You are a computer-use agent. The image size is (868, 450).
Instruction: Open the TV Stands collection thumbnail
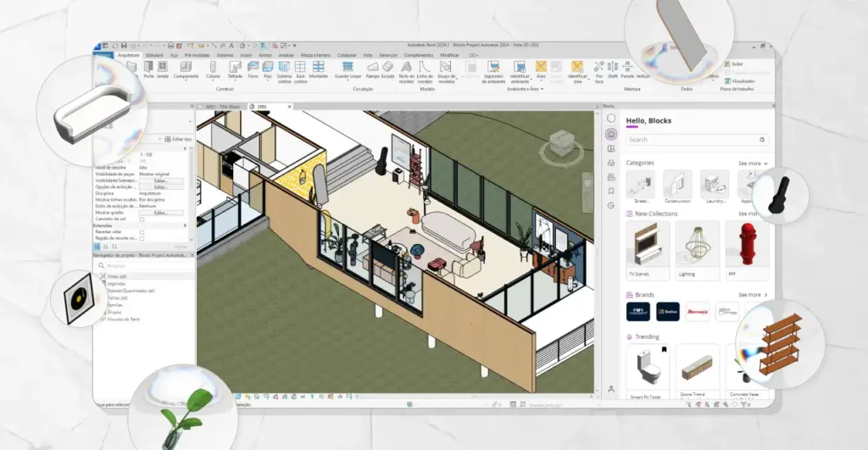click(648, 250)
